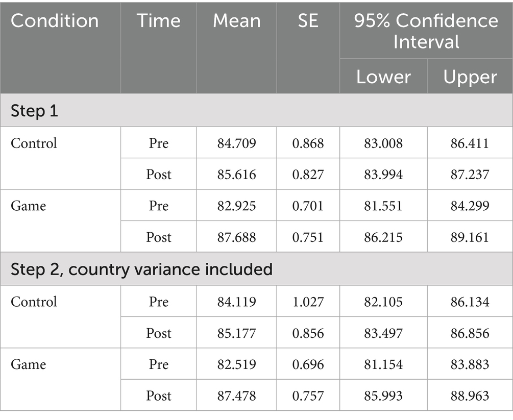Screen dimensions: 513x420
Task: Click the SE value 0.827
Action: coord(308,175)
